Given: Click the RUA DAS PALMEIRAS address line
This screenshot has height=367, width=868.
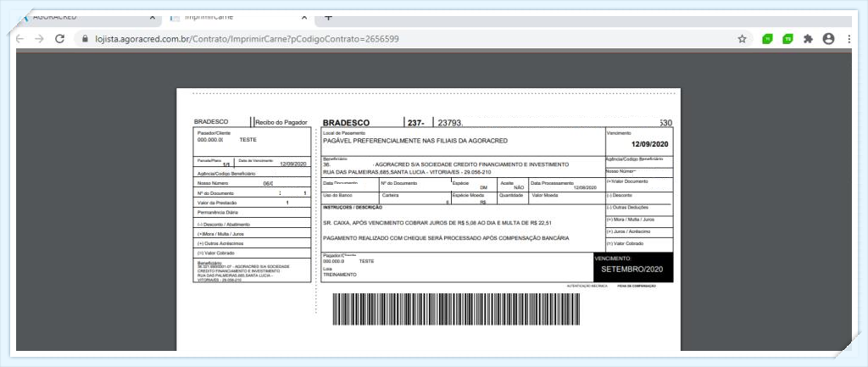Looking at the screenshot, I should point(407,171).
